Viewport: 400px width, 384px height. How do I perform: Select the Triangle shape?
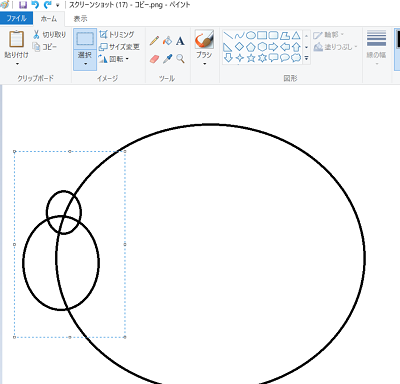[x=296, y=35]
